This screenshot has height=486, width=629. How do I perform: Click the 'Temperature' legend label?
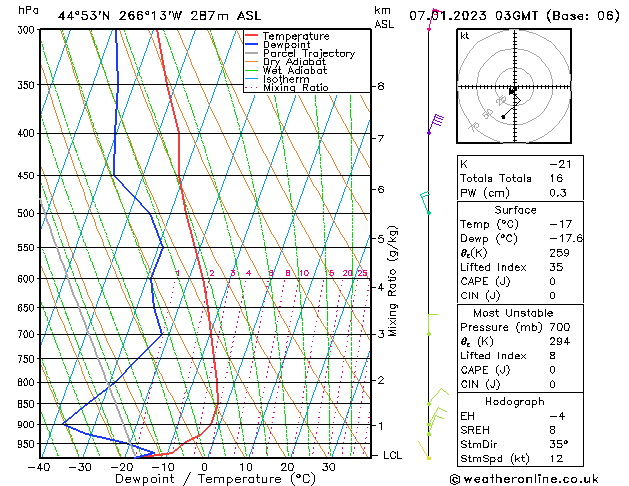[296, 36]
